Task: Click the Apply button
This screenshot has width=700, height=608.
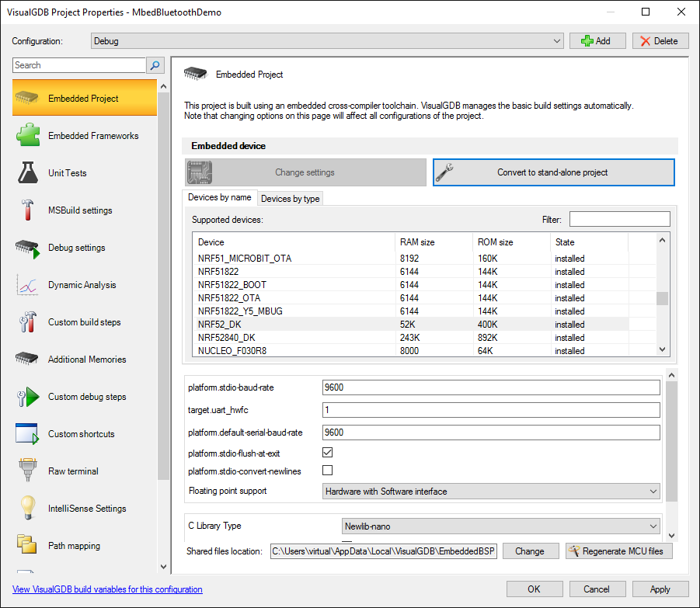Action: point(660,589)
